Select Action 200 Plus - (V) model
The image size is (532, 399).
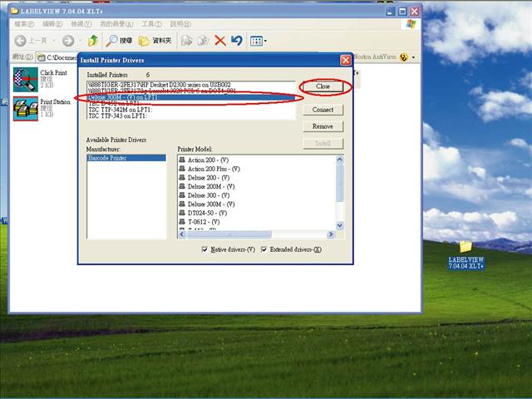[x=209, y=169]
